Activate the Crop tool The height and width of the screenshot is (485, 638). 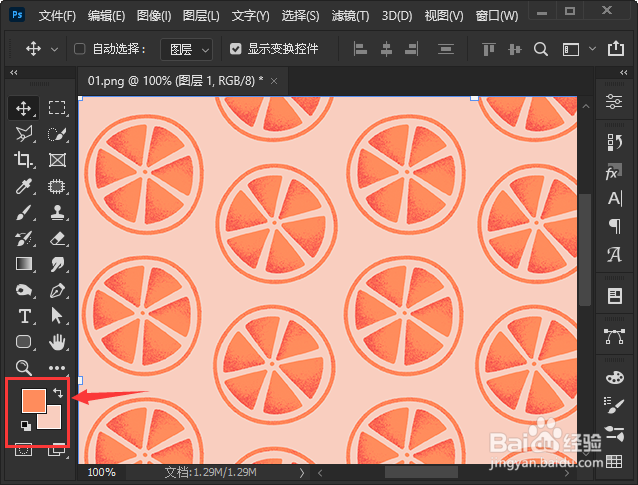tap(23, 160)
